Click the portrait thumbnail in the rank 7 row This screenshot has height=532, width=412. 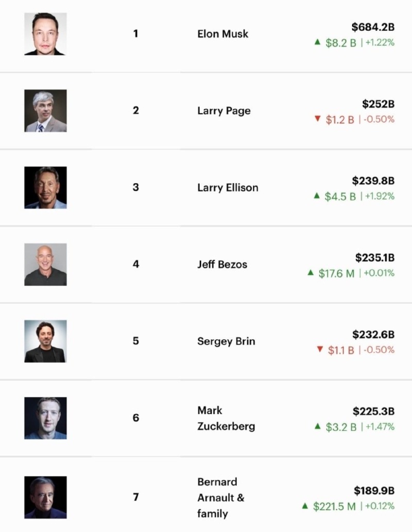pos(45,497)
